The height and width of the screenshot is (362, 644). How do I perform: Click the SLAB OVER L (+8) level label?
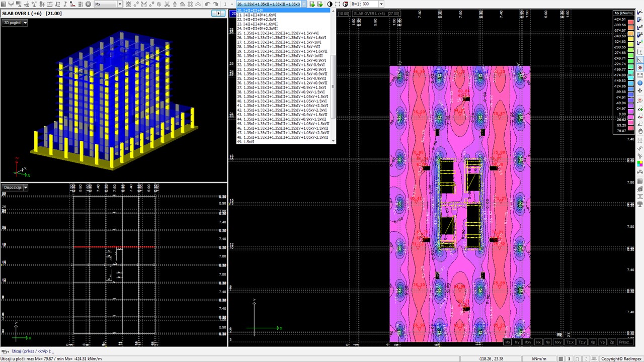coord(369,14)
